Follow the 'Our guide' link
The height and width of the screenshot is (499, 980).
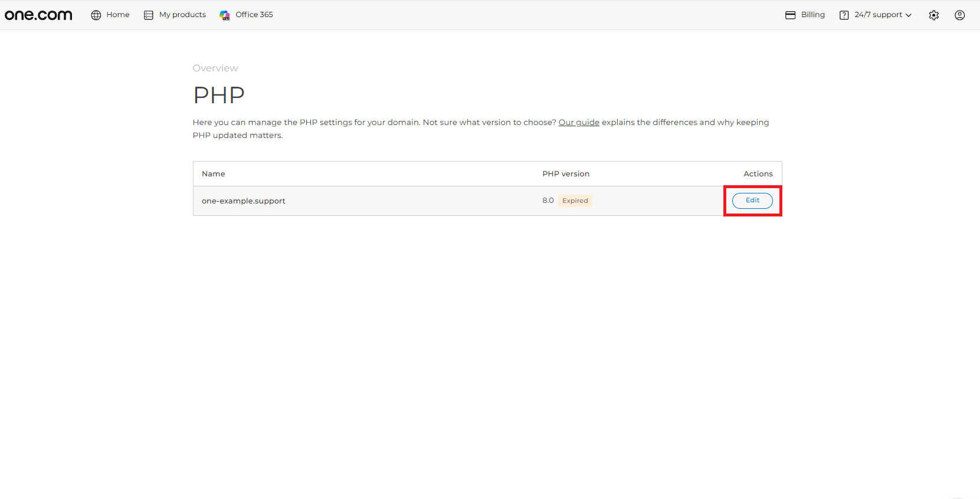pos(579,123)
